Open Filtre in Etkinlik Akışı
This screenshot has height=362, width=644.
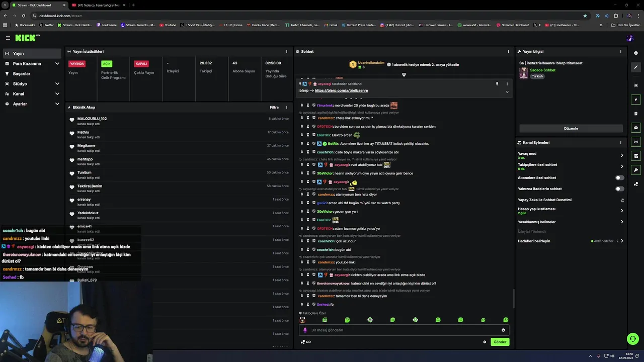[x=274, y=107]
